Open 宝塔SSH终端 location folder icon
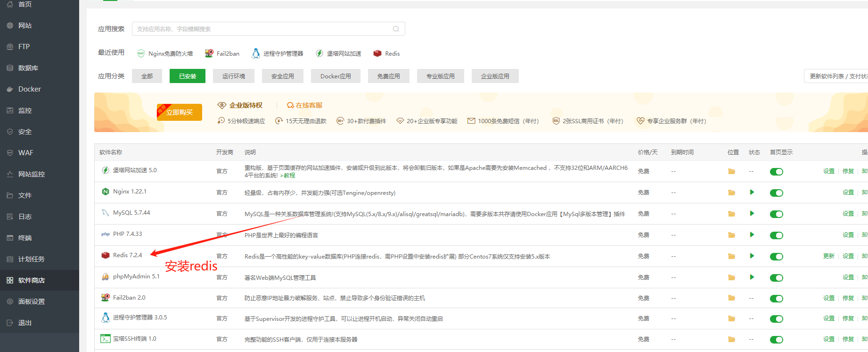The width and height of the screenshot is (868, 352). pos(731,339)
